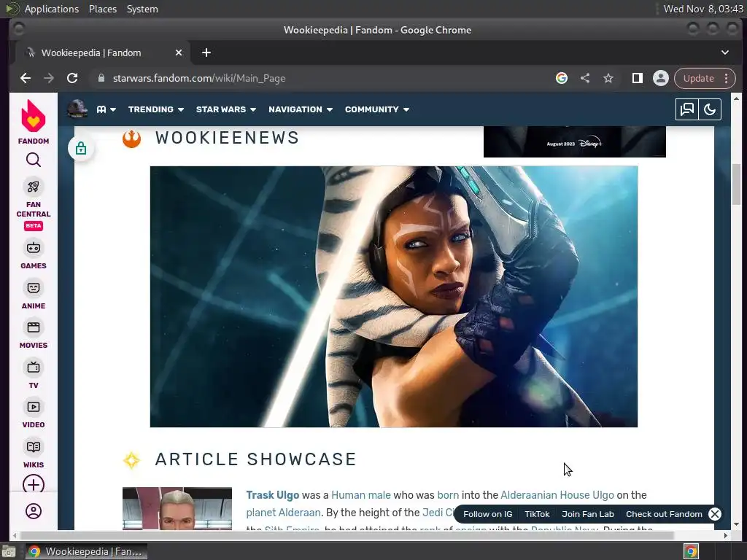Click the scroll-down arrow of page scrollbar

click(737, 525)
